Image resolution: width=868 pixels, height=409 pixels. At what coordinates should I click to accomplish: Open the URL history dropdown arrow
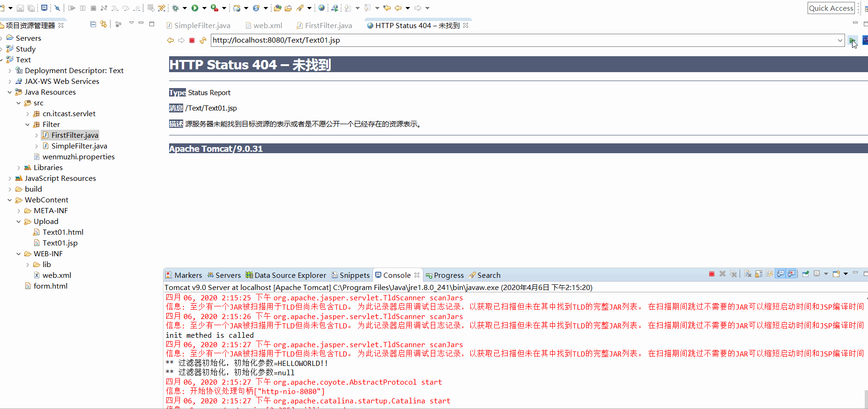click(x=840, y=40)
